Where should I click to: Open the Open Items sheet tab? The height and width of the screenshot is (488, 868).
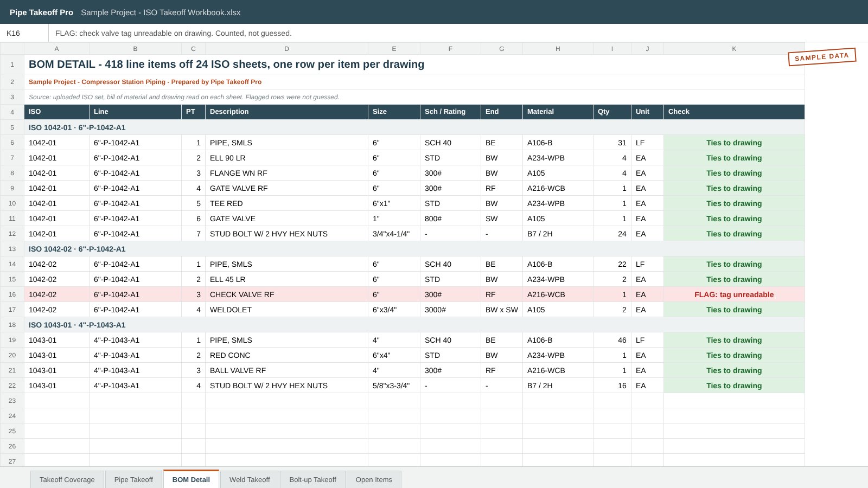coord(374,479)
